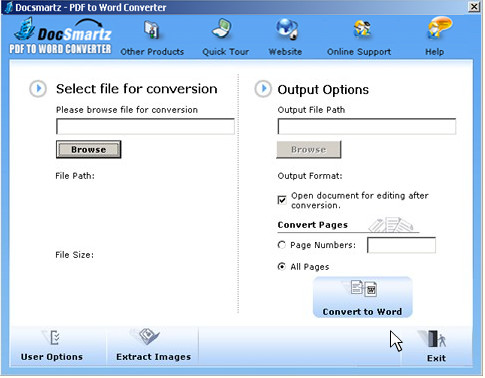Click the Convert to Word document icon
Screen dimensions: 485x378
click(x=363, y=289)
